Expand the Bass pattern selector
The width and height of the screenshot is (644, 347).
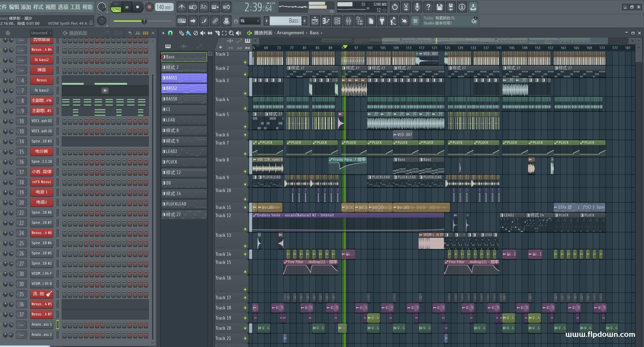click(288, 21)
